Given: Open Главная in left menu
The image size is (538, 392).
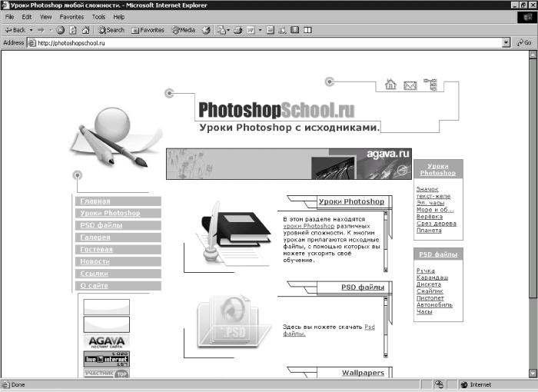Looking at the screenshot, I should [x=118, y=201].
